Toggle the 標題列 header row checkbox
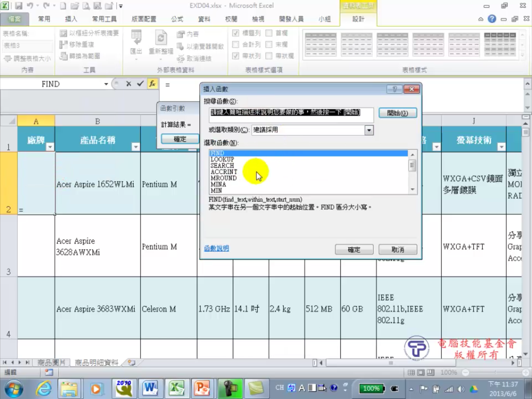Screen dimensions: 532x399 coord(236,33)
